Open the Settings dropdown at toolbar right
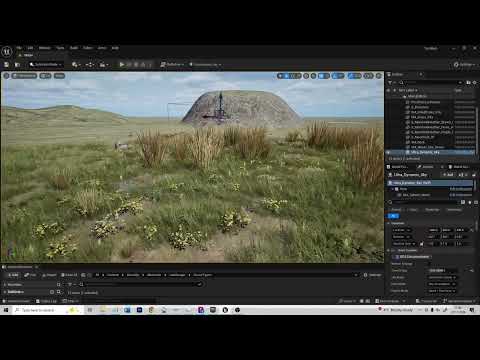This screenshot has width=480, height=360. point(466,65)
